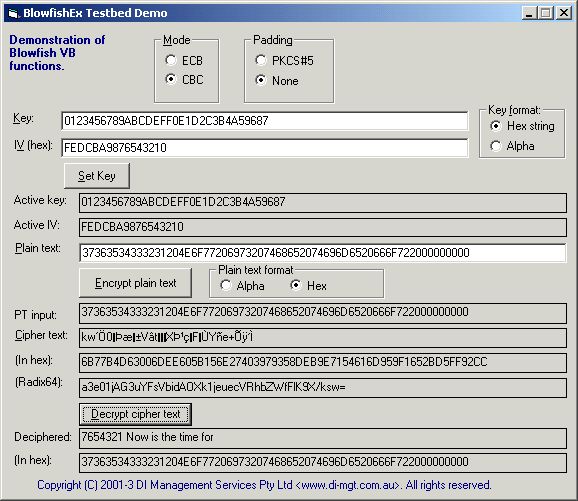Click the '(Radix64):' label
Screen dimensions: 578x501
tap(39, 382)
